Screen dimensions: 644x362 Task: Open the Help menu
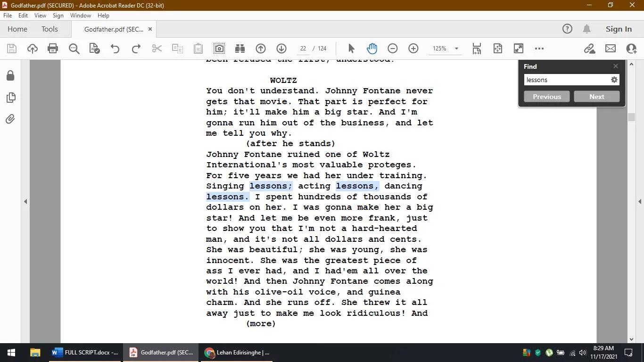click(103, 16)
